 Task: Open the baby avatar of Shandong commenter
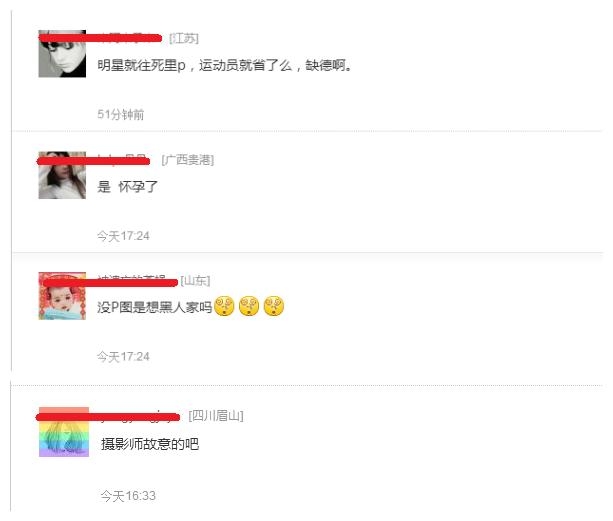pos(62,296)
